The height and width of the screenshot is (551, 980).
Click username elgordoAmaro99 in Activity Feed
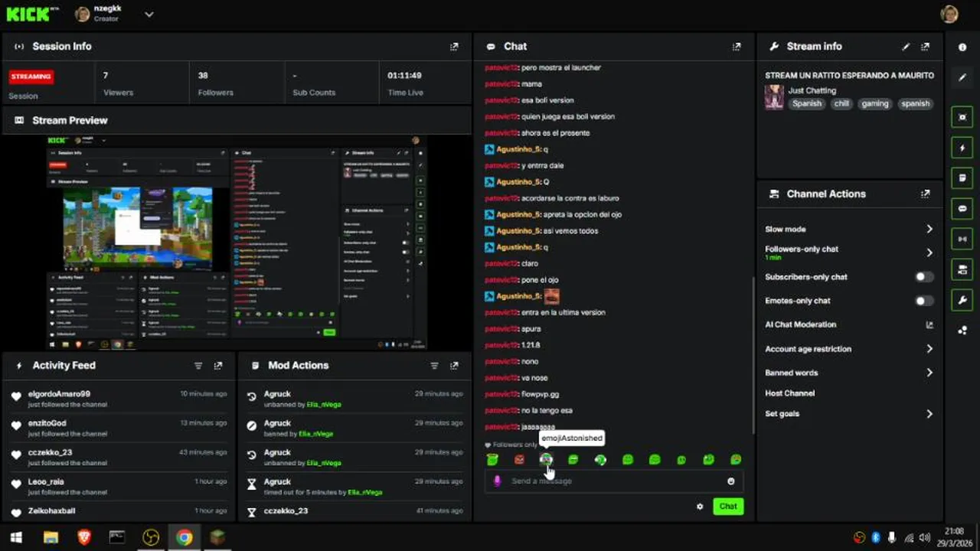point(59,394)
